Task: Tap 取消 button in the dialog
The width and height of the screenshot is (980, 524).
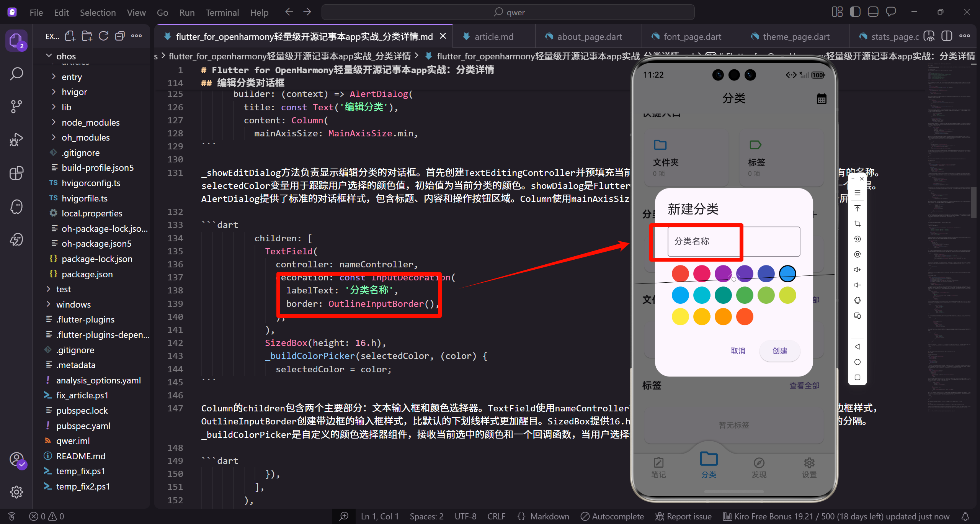Action: click(x=738, y=351)
